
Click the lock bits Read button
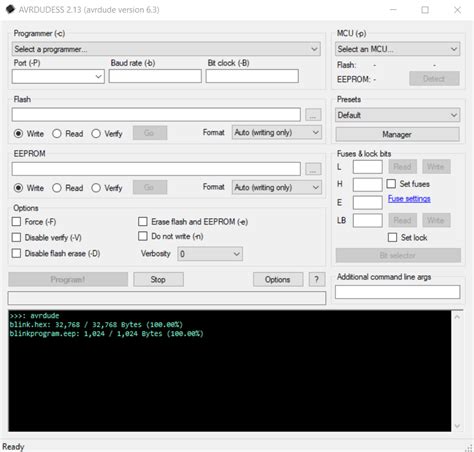pyautogui.click(x=402, y=220)
